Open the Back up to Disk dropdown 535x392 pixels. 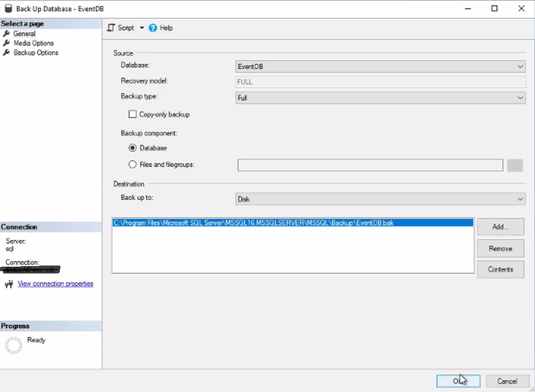coord(380,199)
